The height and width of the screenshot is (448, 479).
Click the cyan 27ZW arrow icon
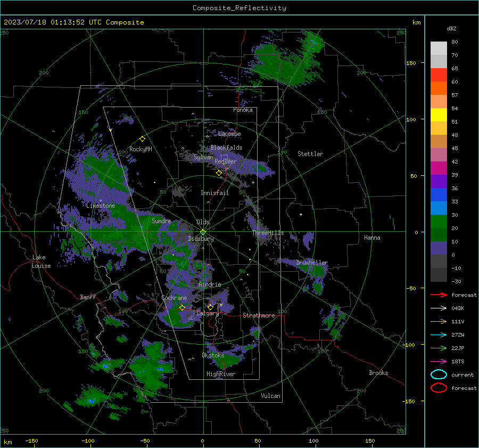coord(439,335)
